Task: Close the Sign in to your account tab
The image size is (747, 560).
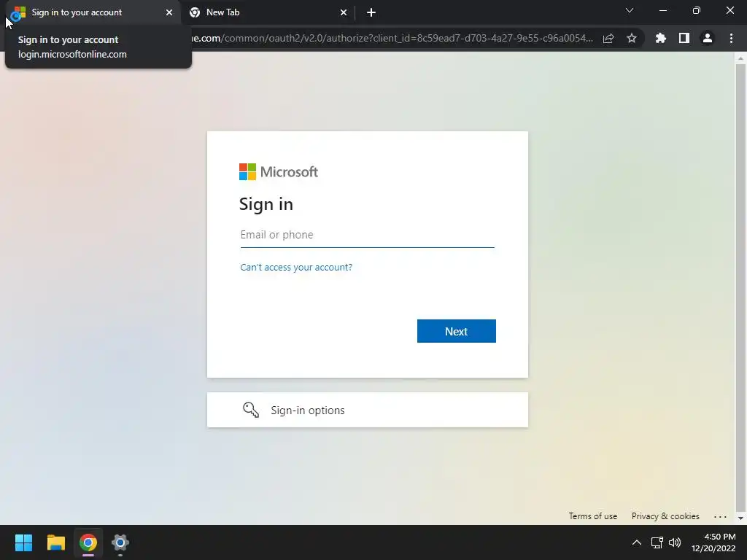Action: click(x=169, y=12)
